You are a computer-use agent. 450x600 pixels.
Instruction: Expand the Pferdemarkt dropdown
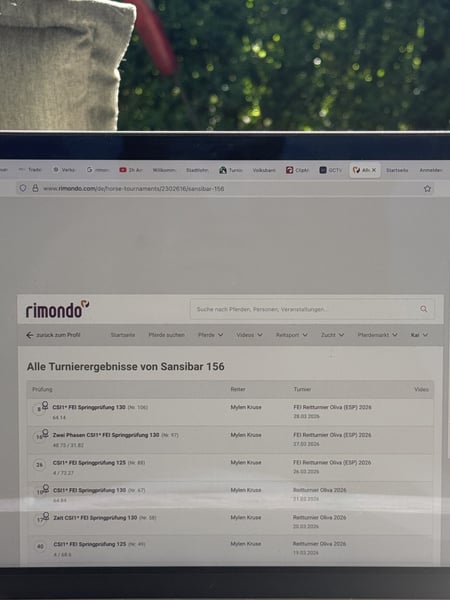(377, 335)
